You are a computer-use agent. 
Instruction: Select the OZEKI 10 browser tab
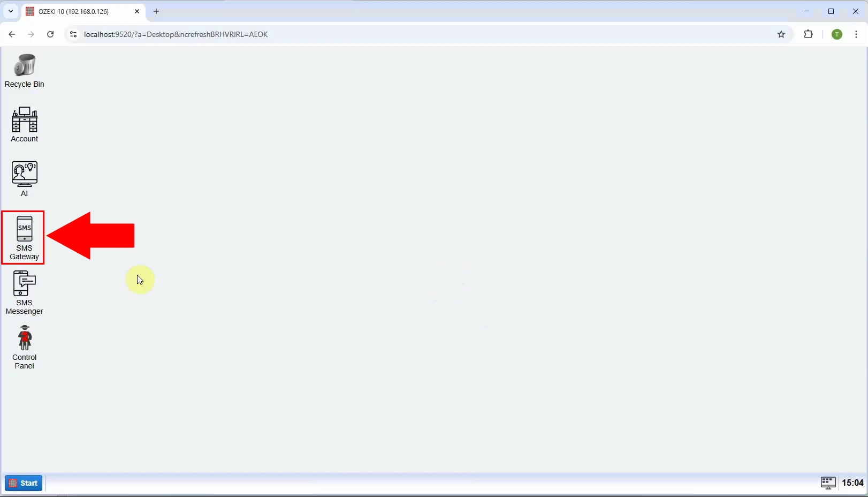83,11
